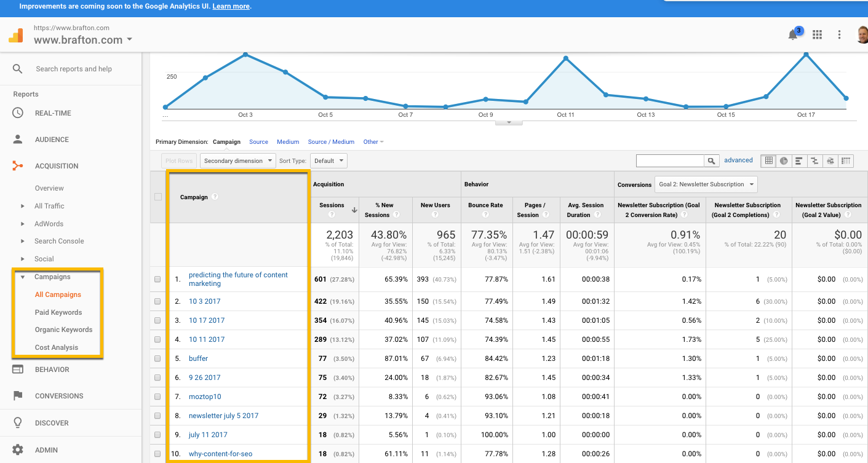This screenshot has height=463, width=868.
Task: Click the advanced filter link
Action: tap(738, 160)
